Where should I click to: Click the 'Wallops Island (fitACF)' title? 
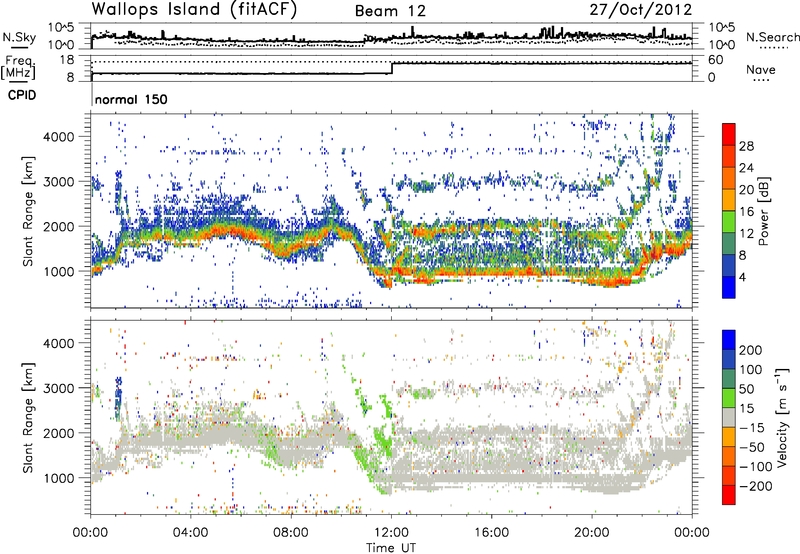194,9
